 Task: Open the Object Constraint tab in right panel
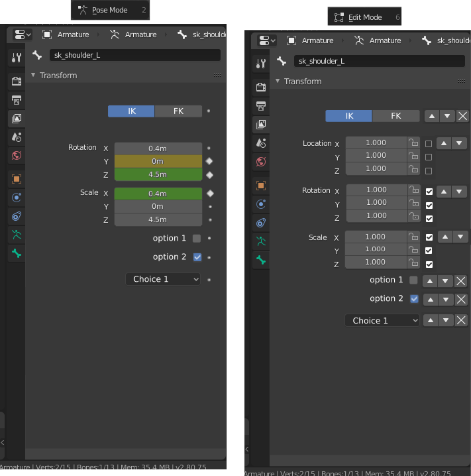[x=261, y=223]
